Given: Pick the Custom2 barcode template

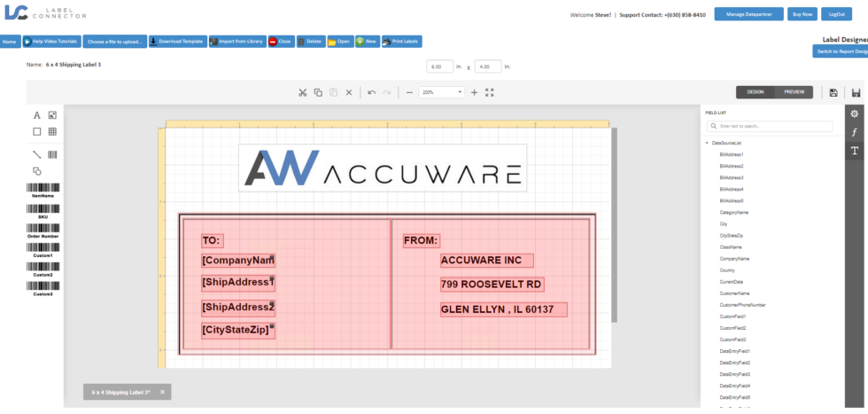Looking at the screenshot, I should [43, 269].
